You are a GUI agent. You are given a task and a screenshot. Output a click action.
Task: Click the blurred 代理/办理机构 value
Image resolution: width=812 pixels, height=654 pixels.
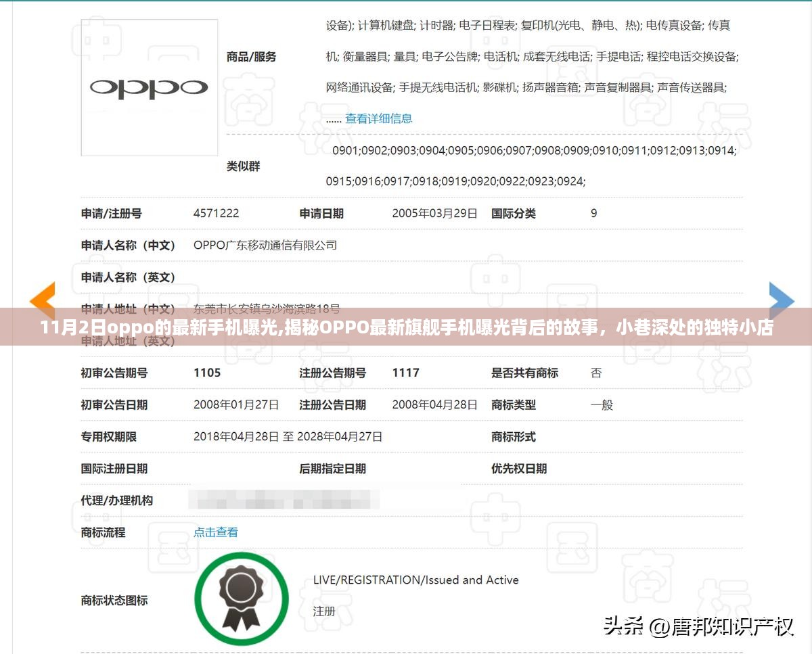(284, 500)
